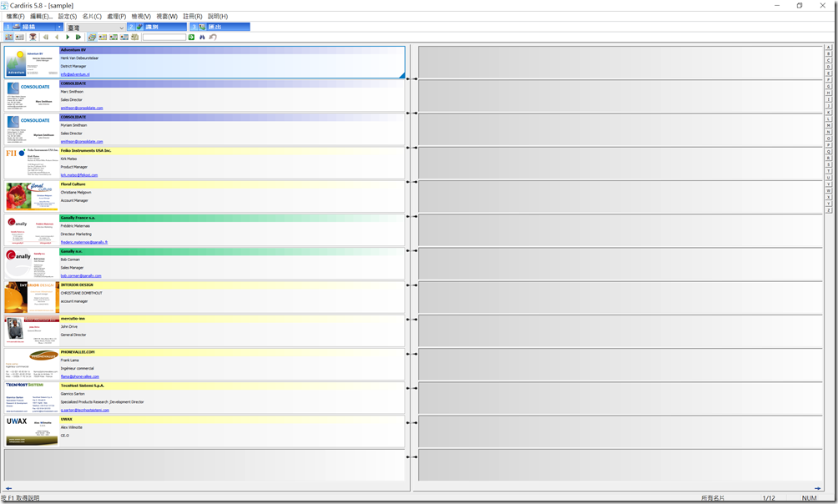Click the binoculars find icon
This screenshot has width=838, height=504.
point(202,37)
